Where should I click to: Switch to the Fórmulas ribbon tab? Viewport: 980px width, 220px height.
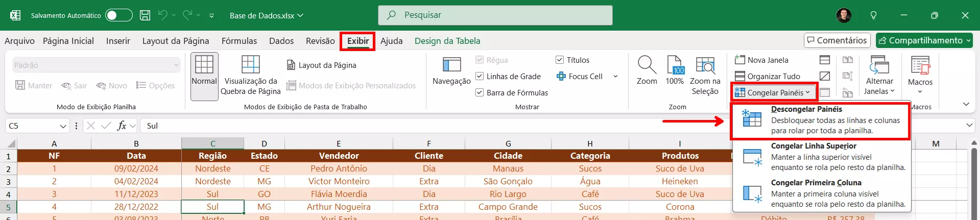239,41
